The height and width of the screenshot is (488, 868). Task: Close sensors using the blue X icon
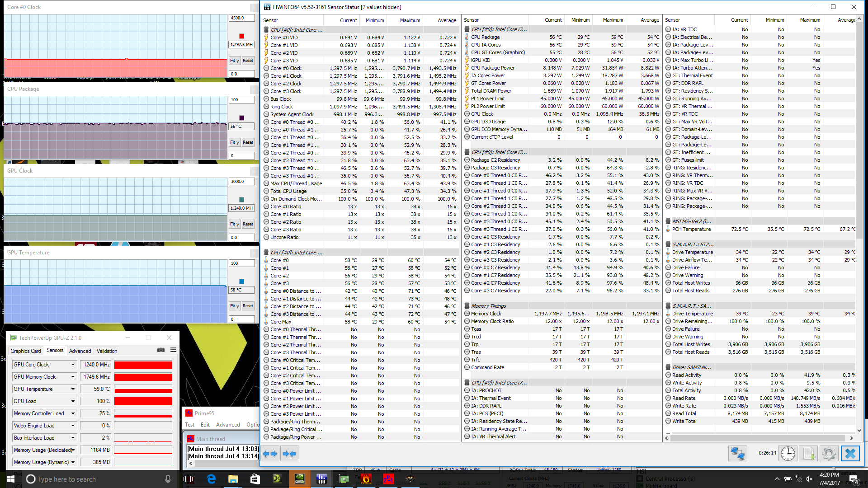pyautogui.click(x=850, y=453)
